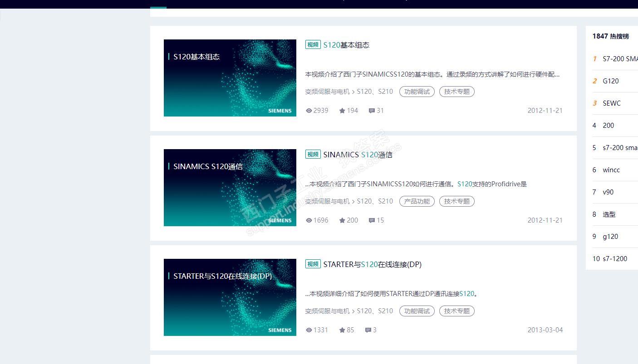Image resolution: width=638 pixels, height=364 pixels.
Task: Click the comment icon beside 3
Action: 368,330
